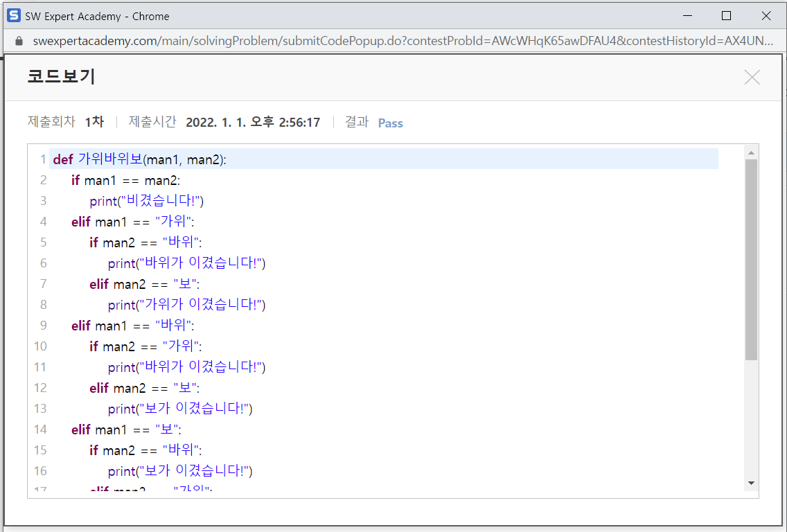Close the Chrome window

[766, 15]
